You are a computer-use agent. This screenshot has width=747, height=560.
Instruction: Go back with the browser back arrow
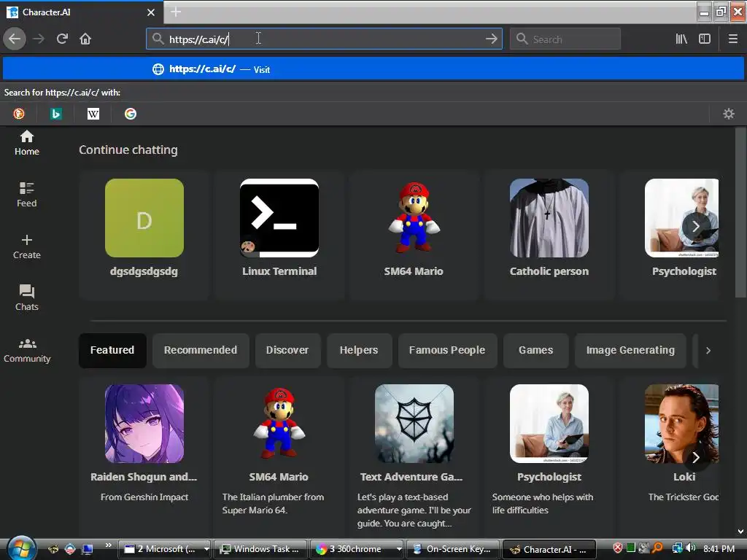15,39
